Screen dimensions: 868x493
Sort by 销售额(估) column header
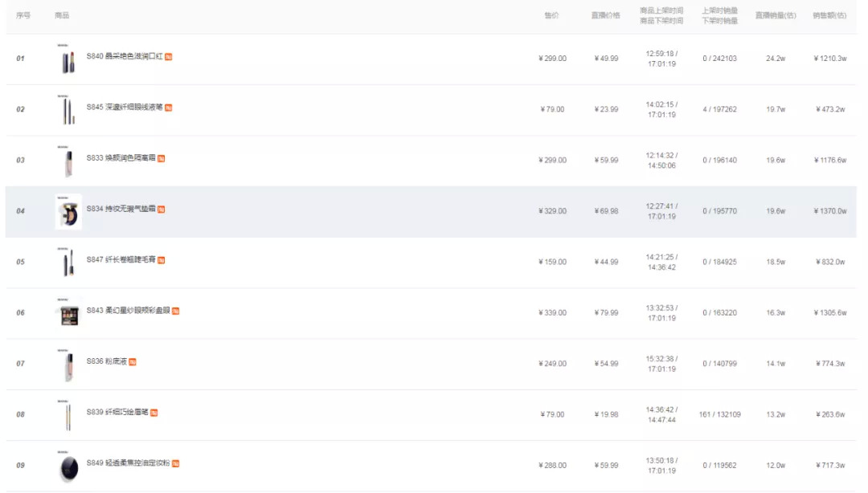click(829, 16)
